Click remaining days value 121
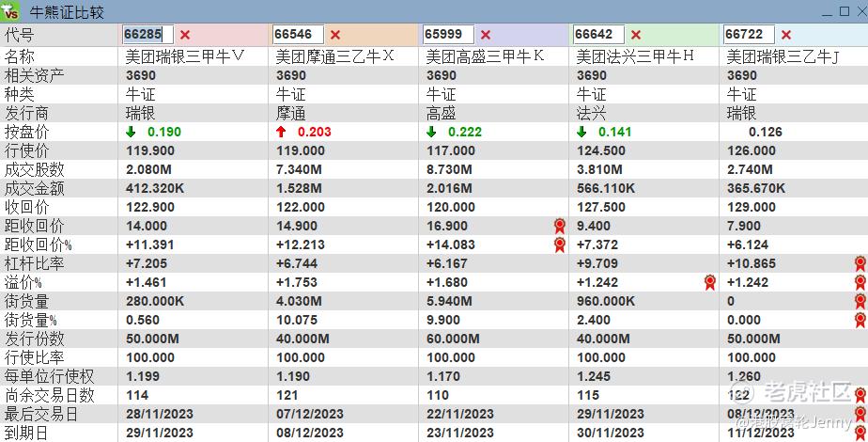Image resolution: width=868 pixels, height=442 pixels. 287,396
